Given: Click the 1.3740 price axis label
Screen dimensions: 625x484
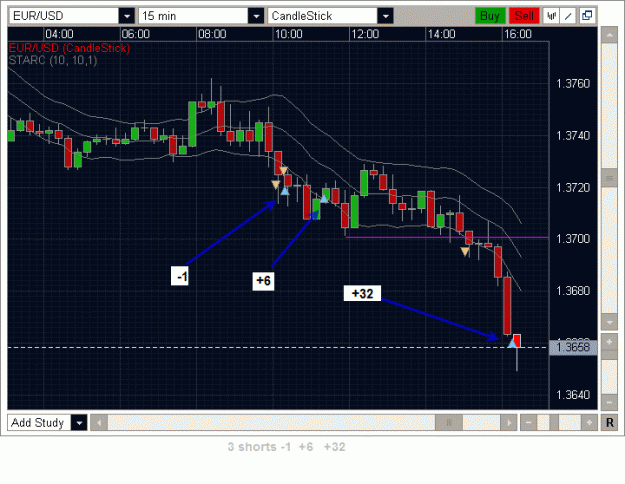Looking at the screenshot, I should pyautogui.click(x=573, y=136).
